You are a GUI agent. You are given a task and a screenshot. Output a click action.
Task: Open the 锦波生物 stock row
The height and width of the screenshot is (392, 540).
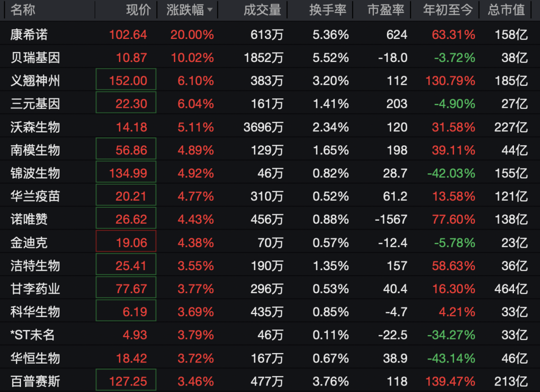point(270,173)
